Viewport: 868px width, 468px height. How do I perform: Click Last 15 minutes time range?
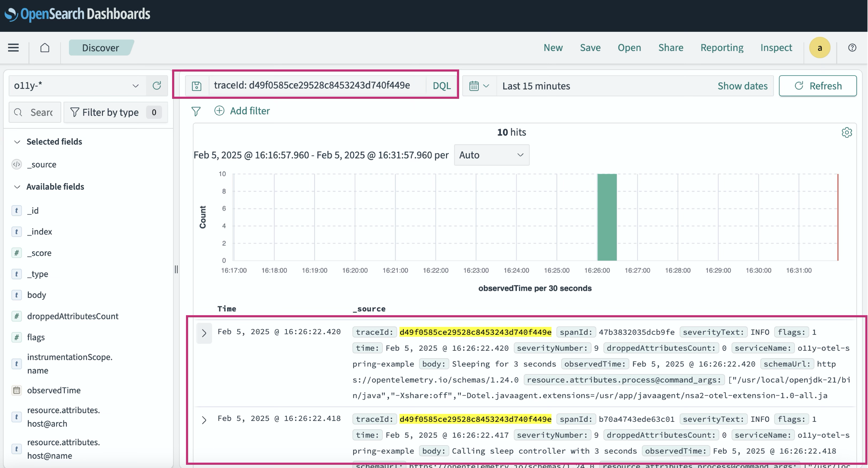click(x=536, y=86)
